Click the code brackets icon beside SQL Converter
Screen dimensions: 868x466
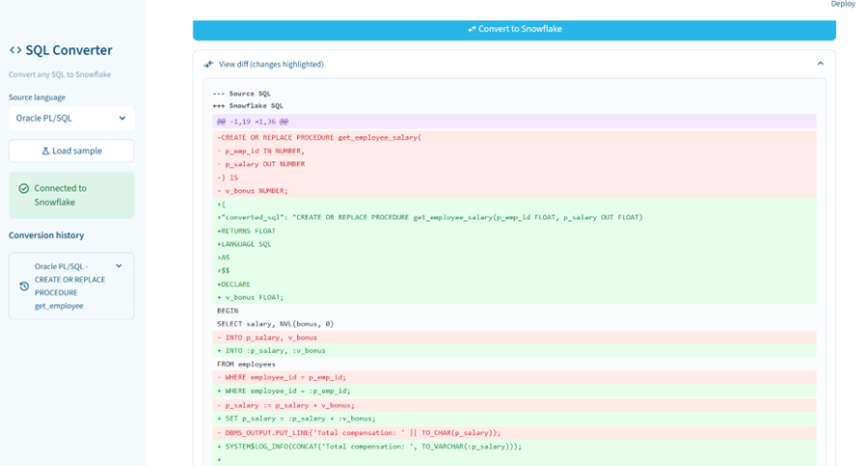15,50
